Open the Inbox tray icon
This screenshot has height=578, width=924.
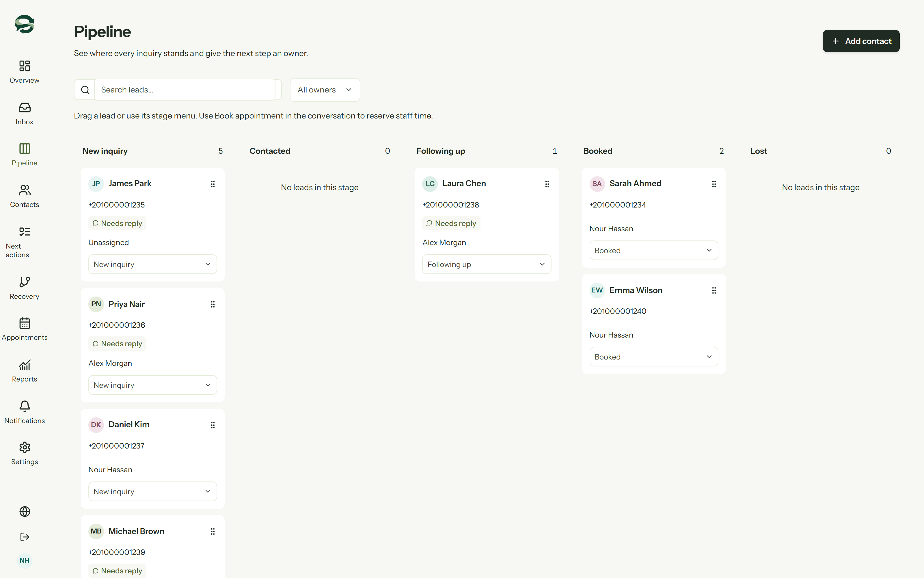pos(25,108)
